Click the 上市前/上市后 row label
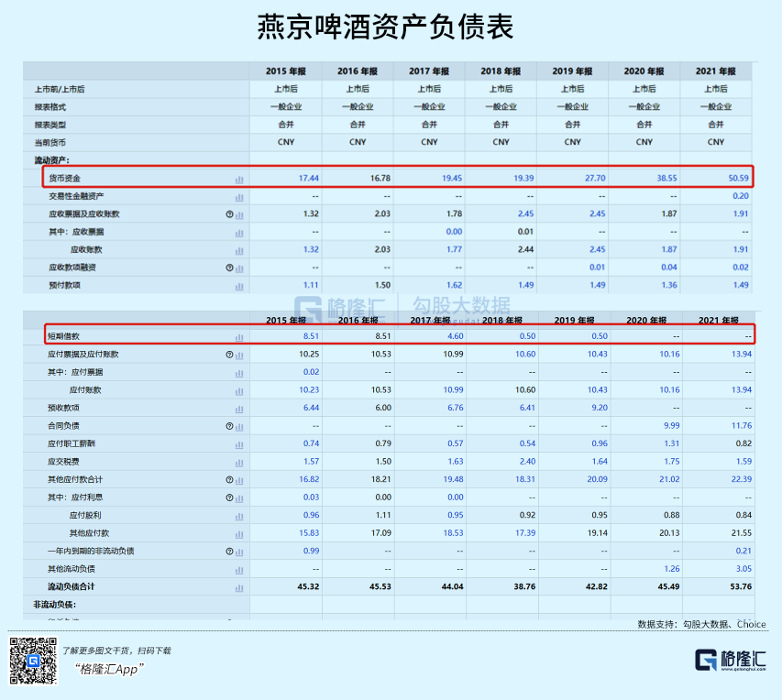 [x=60, y=89]
